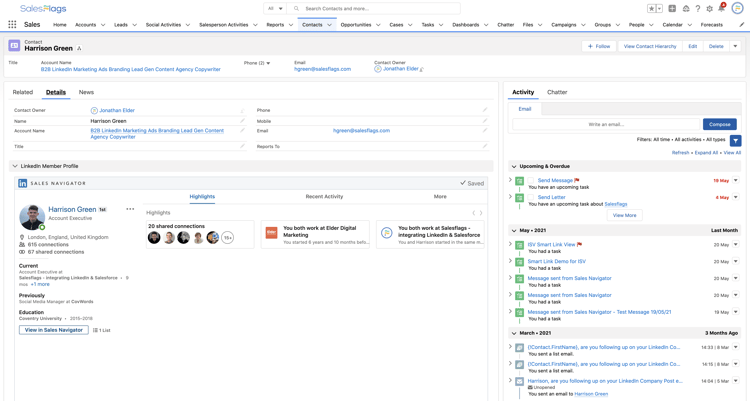750x401 pixels.
Task: Click the LinkedIn Sales Navigator logo icon
Action: [x=22, y=183]
